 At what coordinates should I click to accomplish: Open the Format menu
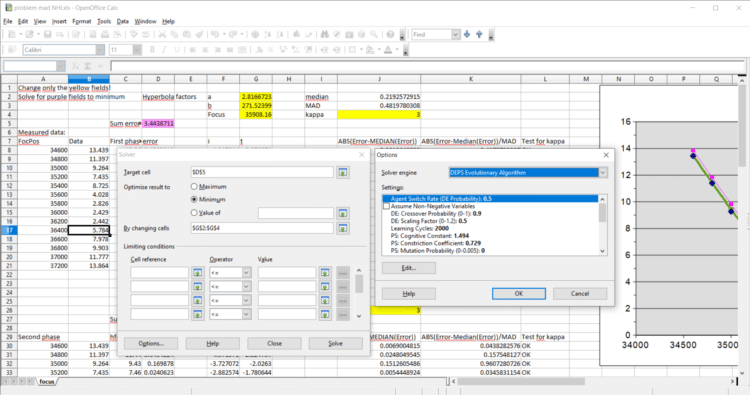(x=81, y=22)
